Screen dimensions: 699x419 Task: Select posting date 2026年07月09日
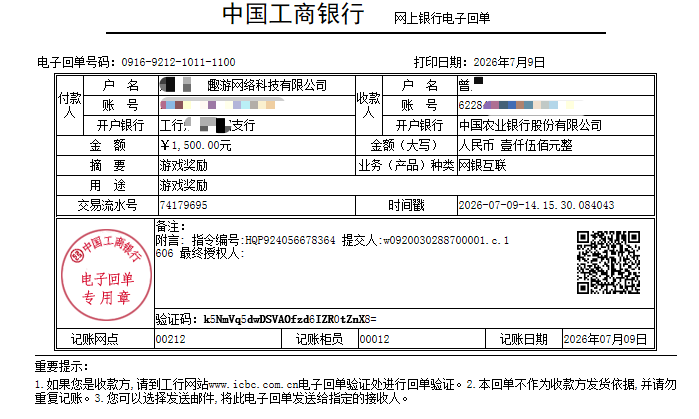click(605, 340)
